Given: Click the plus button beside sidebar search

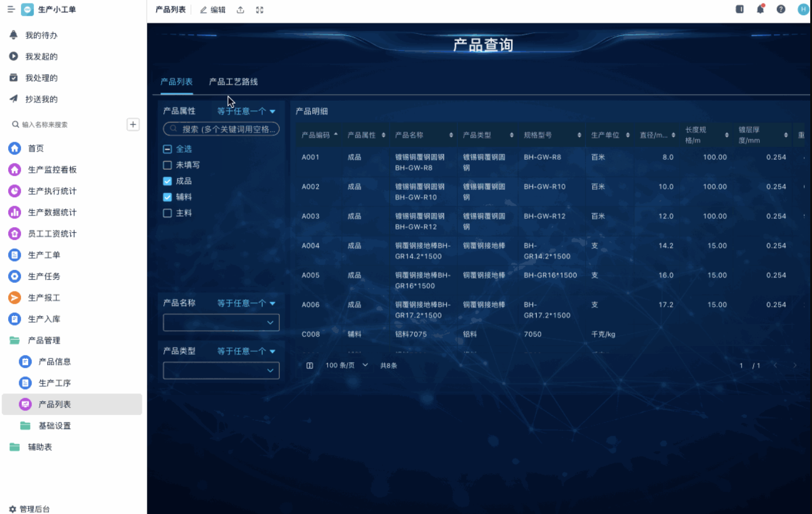Looking at the screenshot, I should 133,125.
